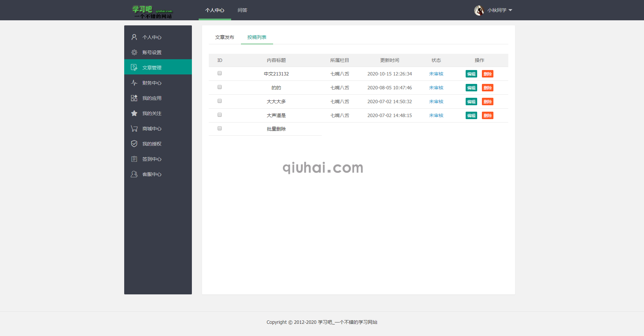Select the checkbox next to 的的
Viewport: 644px width, 336px height.
219,87
